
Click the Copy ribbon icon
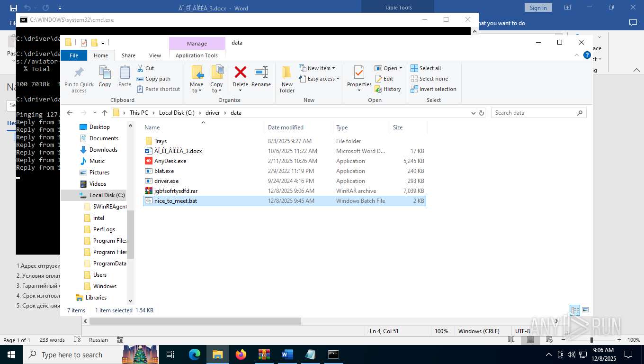(x=105, y=73)
